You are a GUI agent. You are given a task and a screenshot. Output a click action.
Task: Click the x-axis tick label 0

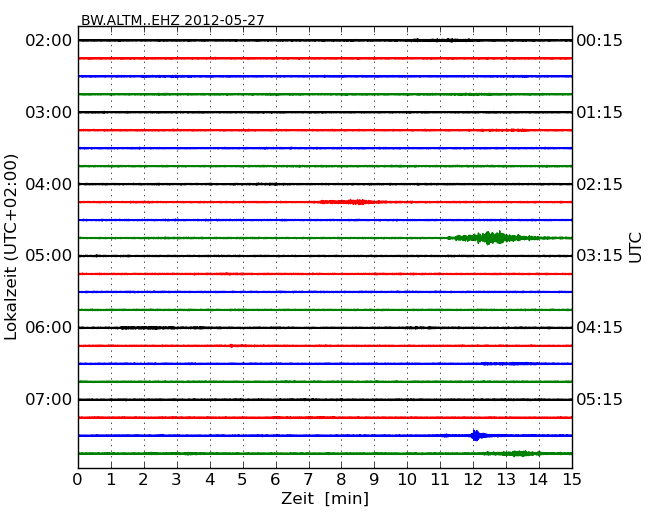[x=78, y=479]
